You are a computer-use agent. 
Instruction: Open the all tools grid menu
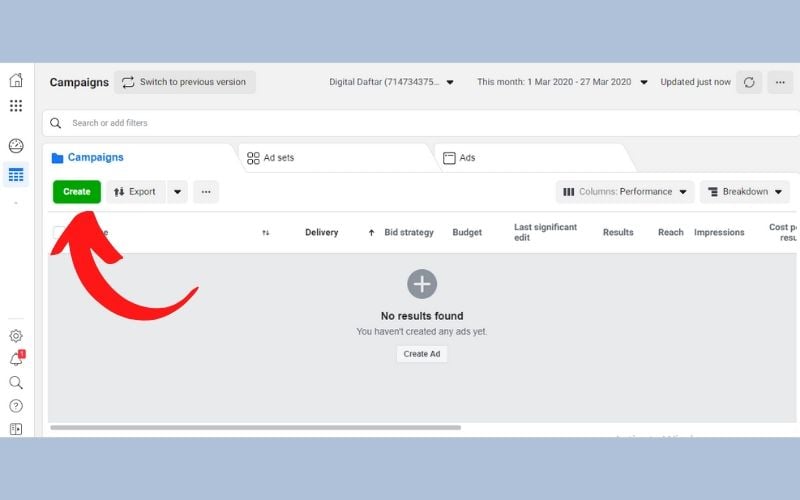pyautogui.click(x=16, y=106)
